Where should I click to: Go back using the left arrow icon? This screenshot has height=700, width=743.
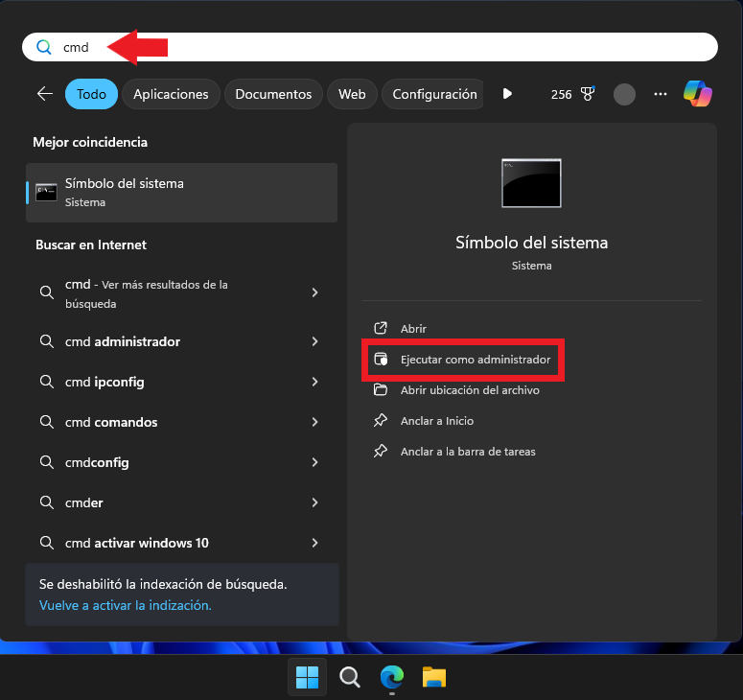click(45, 94)
